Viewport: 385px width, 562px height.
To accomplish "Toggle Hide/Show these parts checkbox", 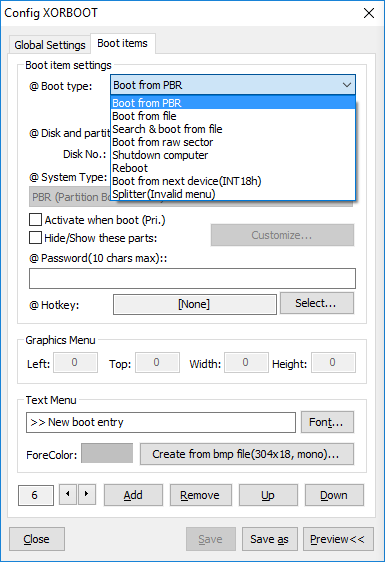I will pyautogui.click(x=35, y=238).
